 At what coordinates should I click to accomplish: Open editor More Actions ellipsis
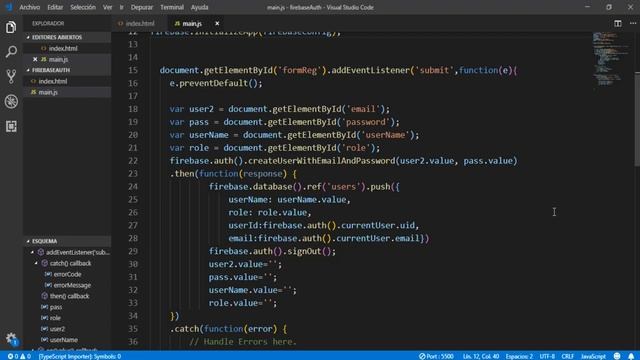[x=633, y=24]
